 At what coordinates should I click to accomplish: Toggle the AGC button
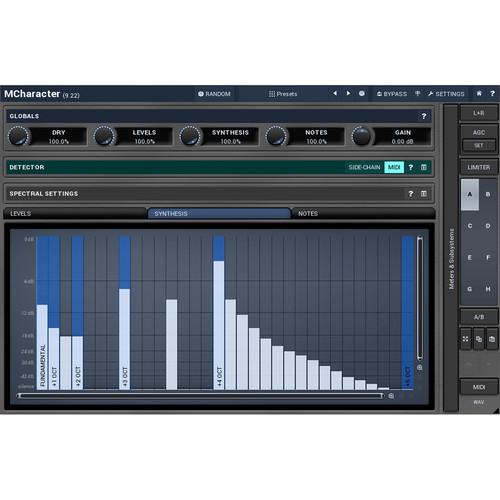click(x=479, y=132)
